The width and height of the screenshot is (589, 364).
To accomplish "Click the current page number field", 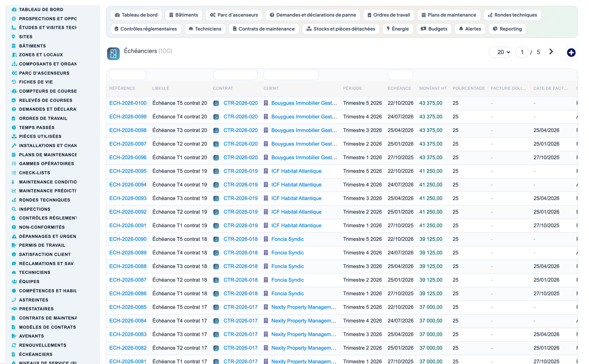I will coord(522,52).
